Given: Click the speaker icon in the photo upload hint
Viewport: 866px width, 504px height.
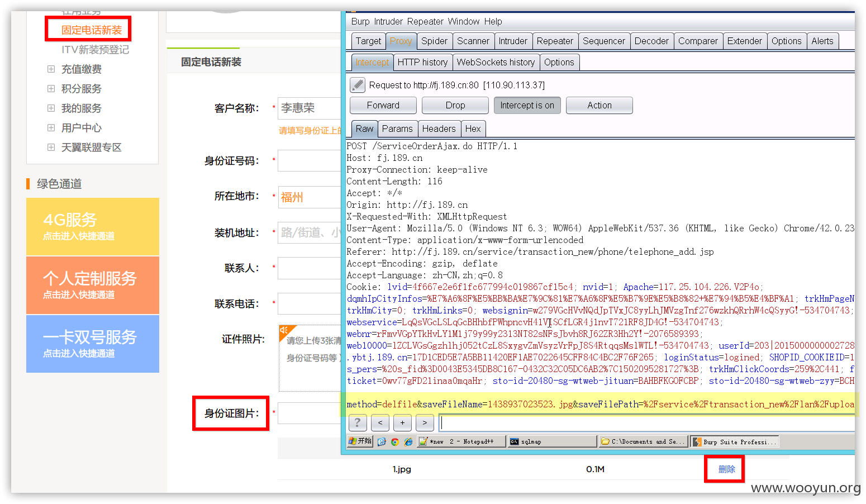Looking at the screenshot, I should point(284,330).
